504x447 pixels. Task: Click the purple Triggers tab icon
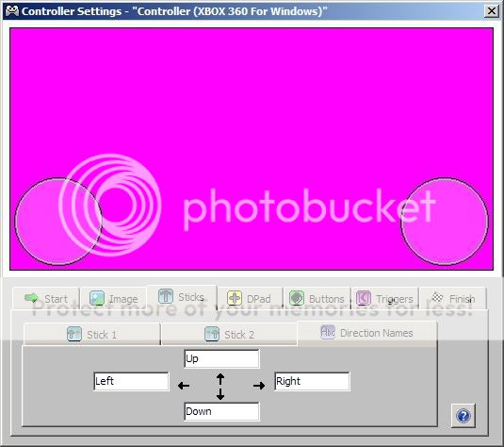(364, 298)
